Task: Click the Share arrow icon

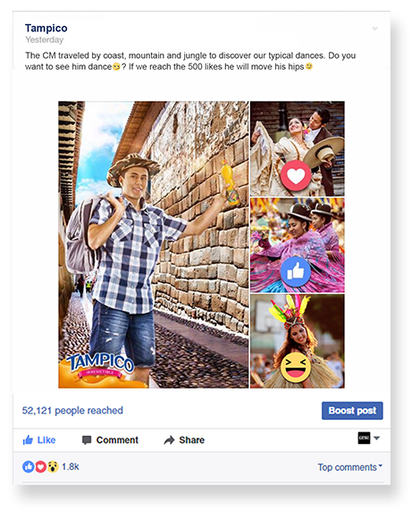Action: pos(169,440)
